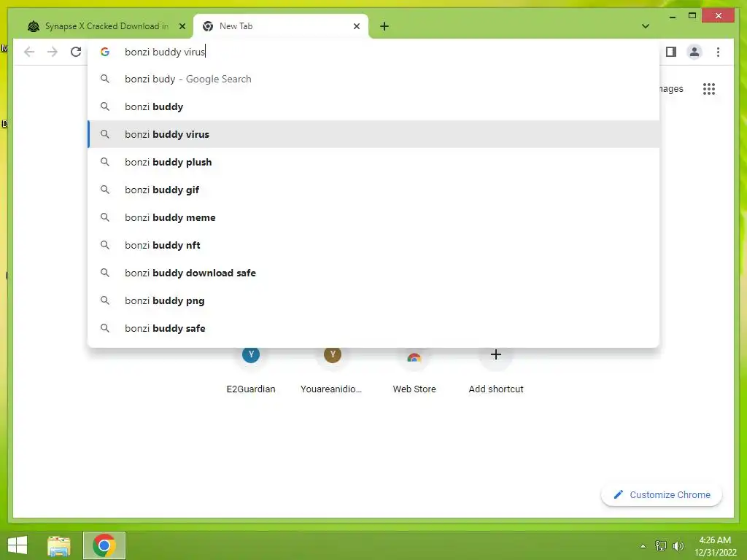Open the side panel icon

point(671,52)
